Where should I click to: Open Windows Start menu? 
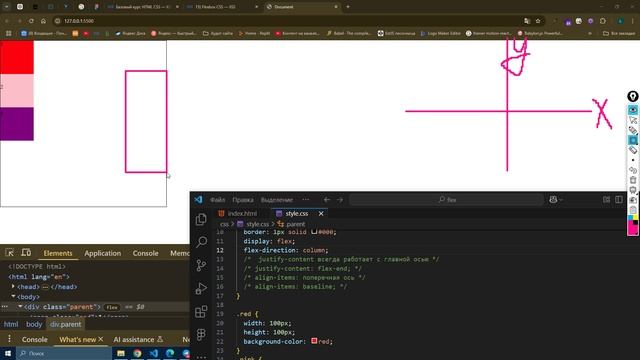[8, 353]
